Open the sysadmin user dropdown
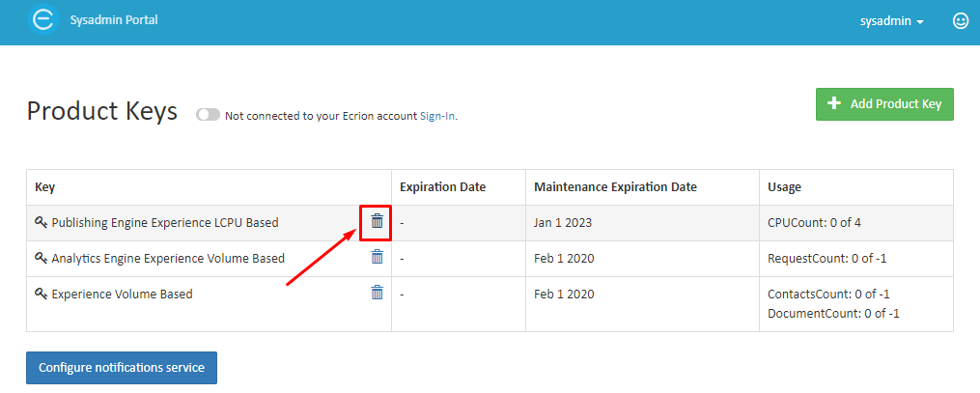The image size is (980, 393). pyautogui.click(x=892, y=21)
